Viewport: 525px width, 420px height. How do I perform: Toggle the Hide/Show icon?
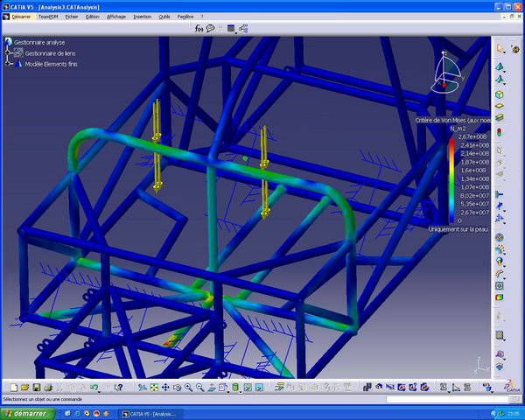point(248,388)
